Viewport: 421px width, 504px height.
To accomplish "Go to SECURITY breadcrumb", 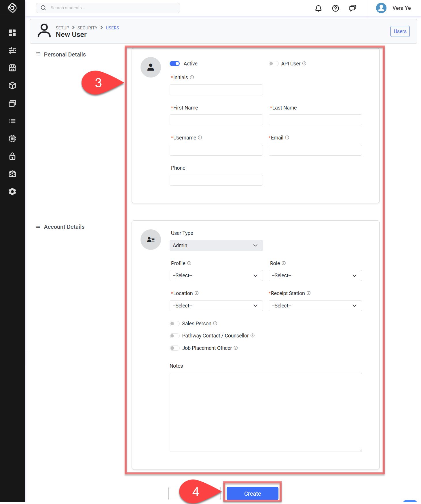I will point(88,28).
